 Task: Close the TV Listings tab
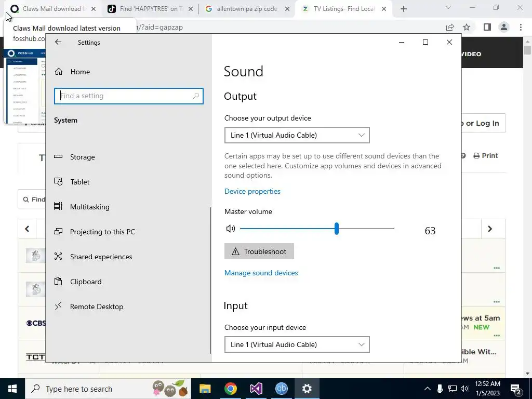384,9
